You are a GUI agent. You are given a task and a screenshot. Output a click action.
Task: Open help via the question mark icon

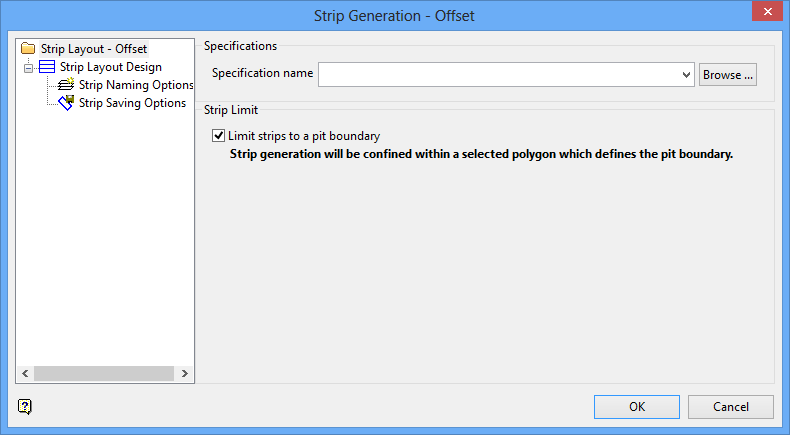point(25,406)
